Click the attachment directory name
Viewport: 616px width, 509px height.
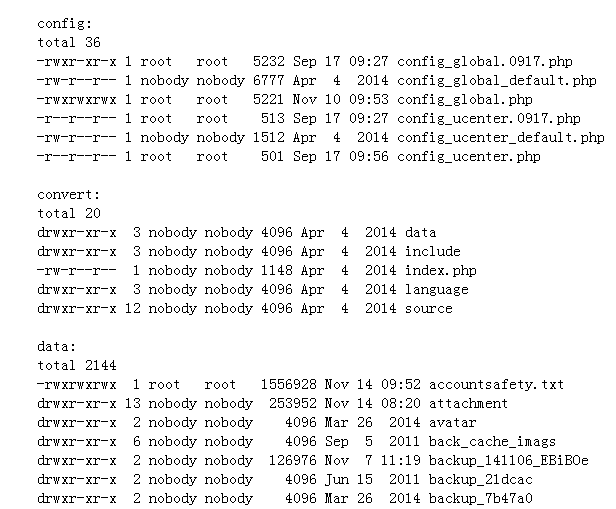(x=469, y=404)
